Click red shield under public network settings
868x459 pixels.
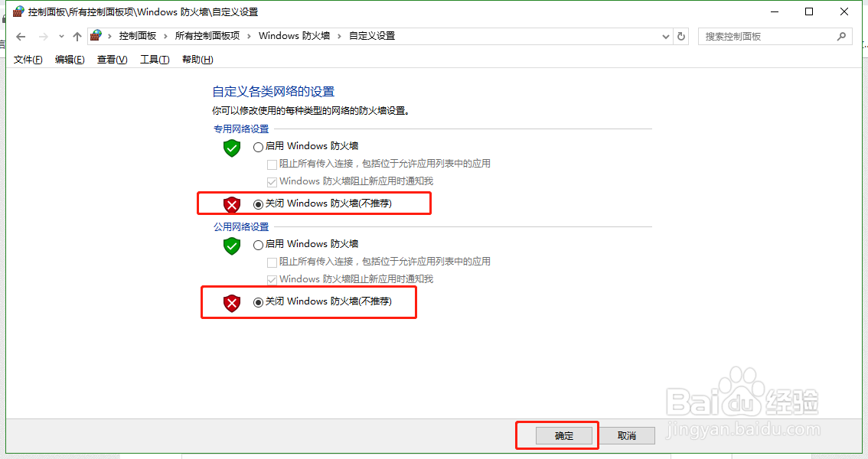pos(232,303)
